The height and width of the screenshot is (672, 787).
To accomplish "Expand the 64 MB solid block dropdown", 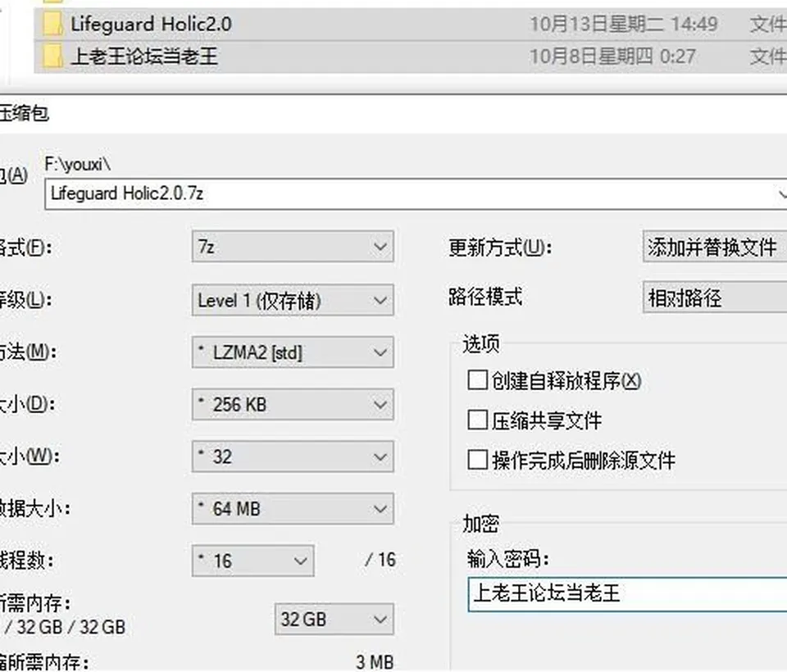I will click(x=293, y=509).
